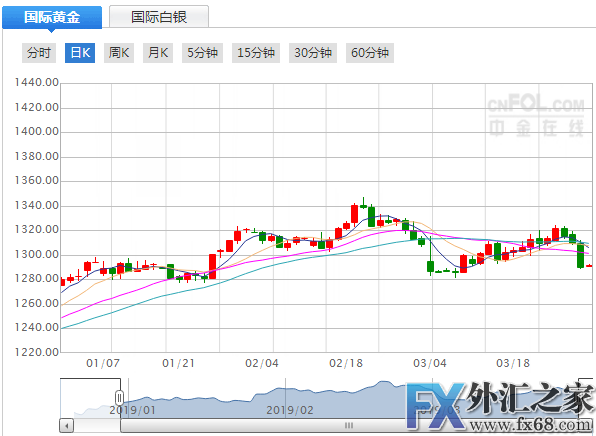Image resolution: width=596 pixels, height=436 pixels.
Task: Click the 1220.00 price axis label
Action: pos(36,352)
